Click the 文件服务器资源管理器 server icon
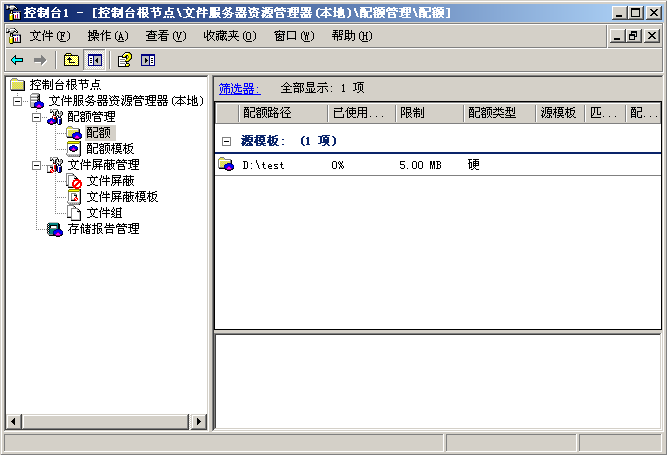Screen dimensions: 667x455 pyautogui.click(x=37, y=101)
